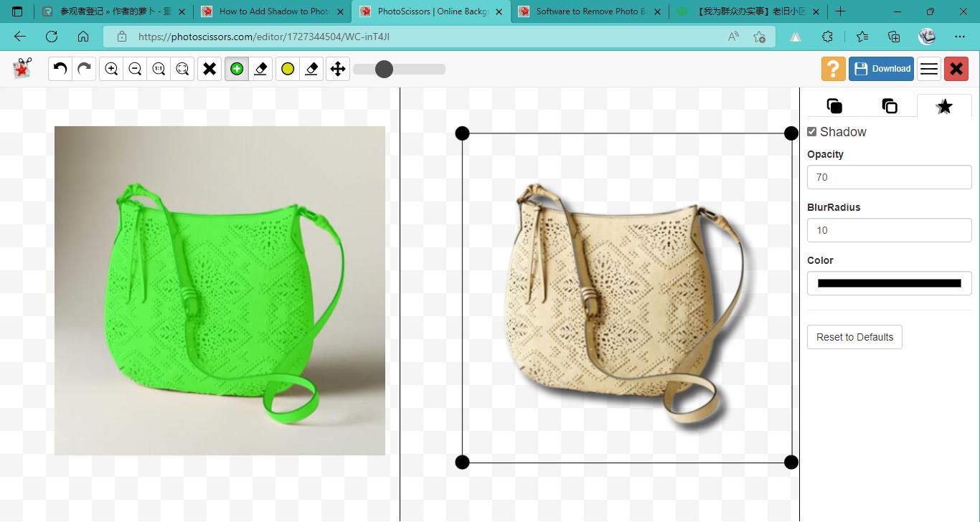Reset zoom with the 1:1 magnifier icon
Image resolution: width=980 pixels, height=522 pixels.
coord(159,69)
